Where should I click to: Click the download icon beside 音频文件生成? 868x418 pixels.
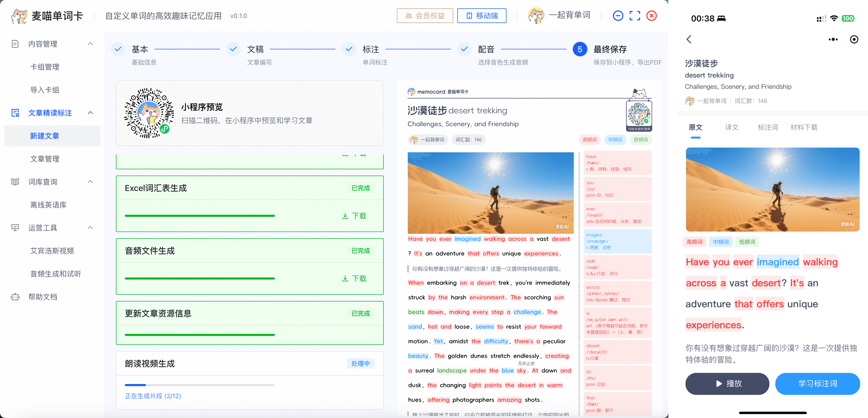345,278
